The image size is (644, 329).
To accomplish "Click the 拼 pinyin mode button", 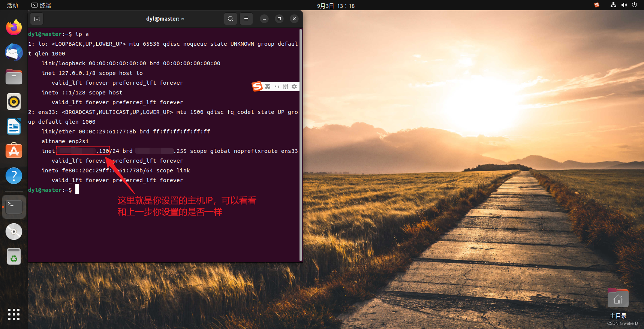I will (x=286, y=87).
